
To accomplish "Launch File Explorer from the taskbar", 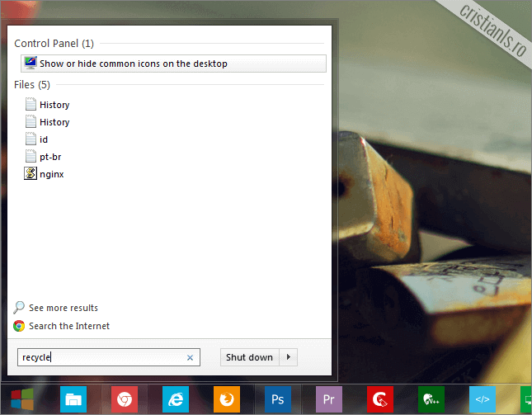I will 73,399.
